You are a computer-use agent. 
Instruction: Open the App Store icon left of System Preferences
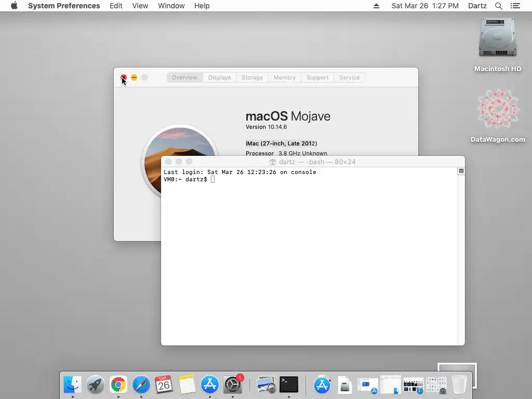(x=210, y=384)
